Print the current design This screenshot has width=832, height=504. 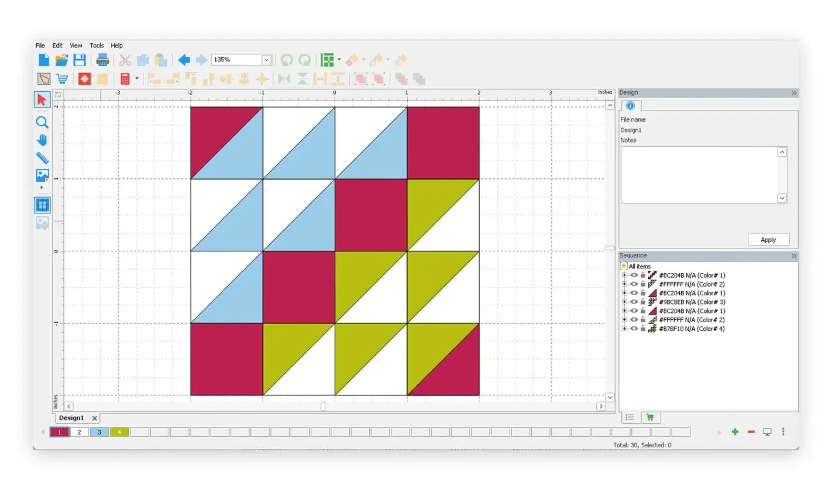(102, 60)
